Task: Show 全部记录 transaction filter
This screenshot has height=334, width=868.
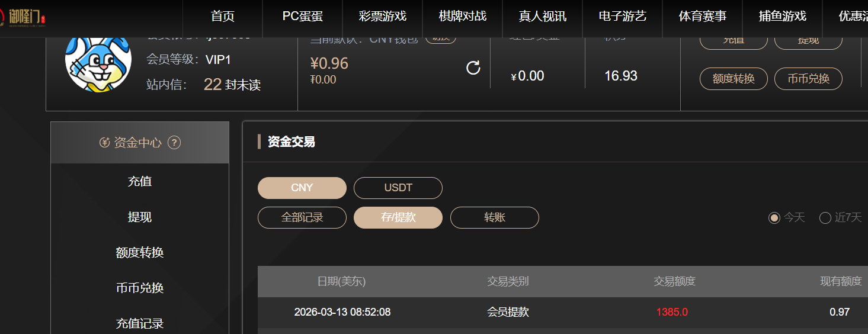Action: 302,218
